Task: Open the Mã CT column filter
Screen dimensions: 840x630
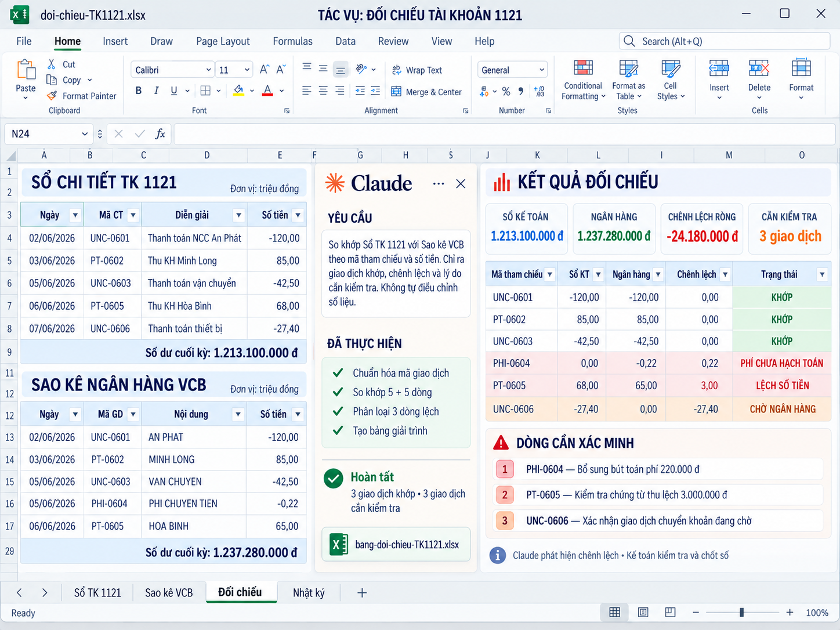Action: 133,215
